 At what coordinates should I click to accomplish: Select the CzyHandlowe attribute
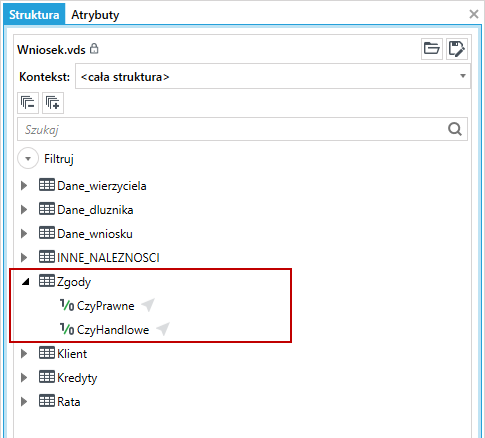pos(113,330)
